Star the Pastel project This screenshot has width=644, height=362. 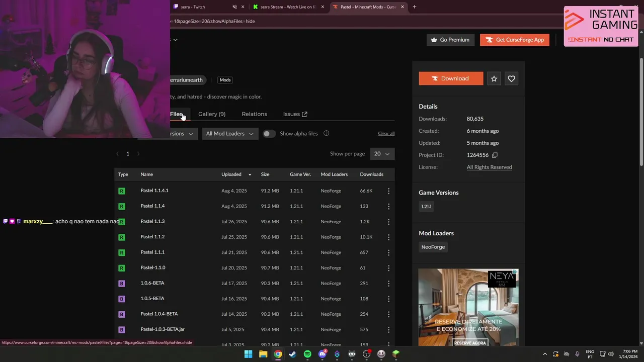tap(494, 78)
